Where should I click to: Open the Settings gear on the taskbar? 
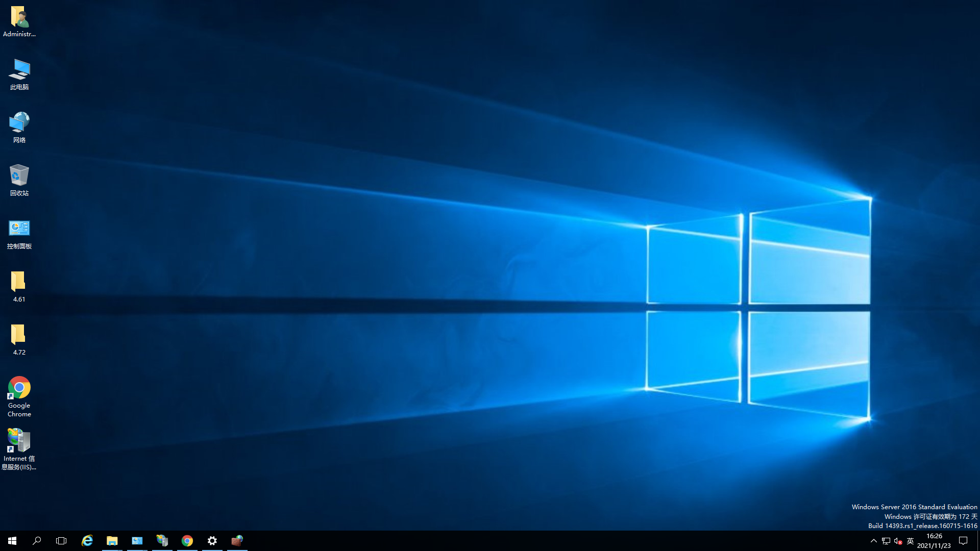[x=212, y=541]
